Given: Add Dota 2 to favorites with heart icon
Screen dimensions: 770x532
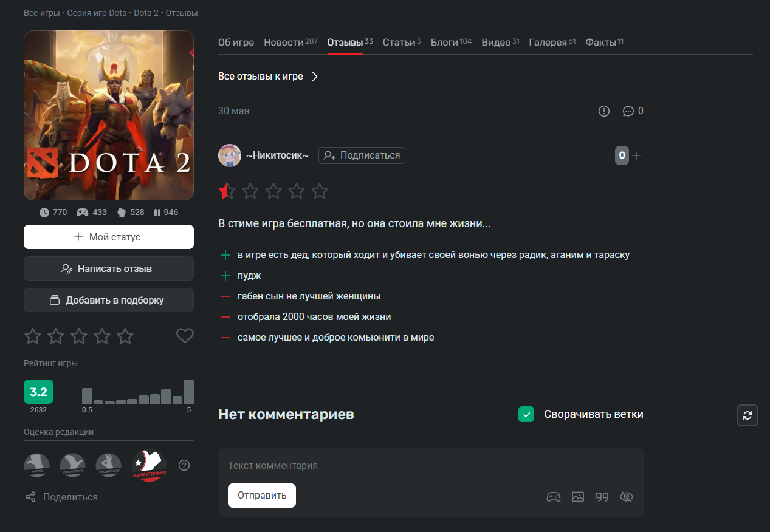Looking at the screenshot, I should click(x=185, y=335).
